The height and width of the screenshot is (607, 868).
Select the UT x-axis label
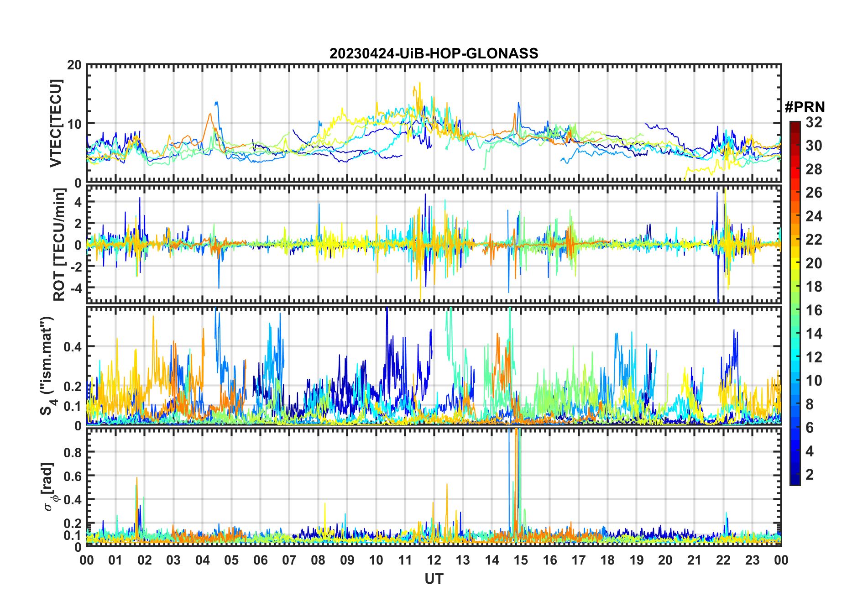[x=434, y=579]
